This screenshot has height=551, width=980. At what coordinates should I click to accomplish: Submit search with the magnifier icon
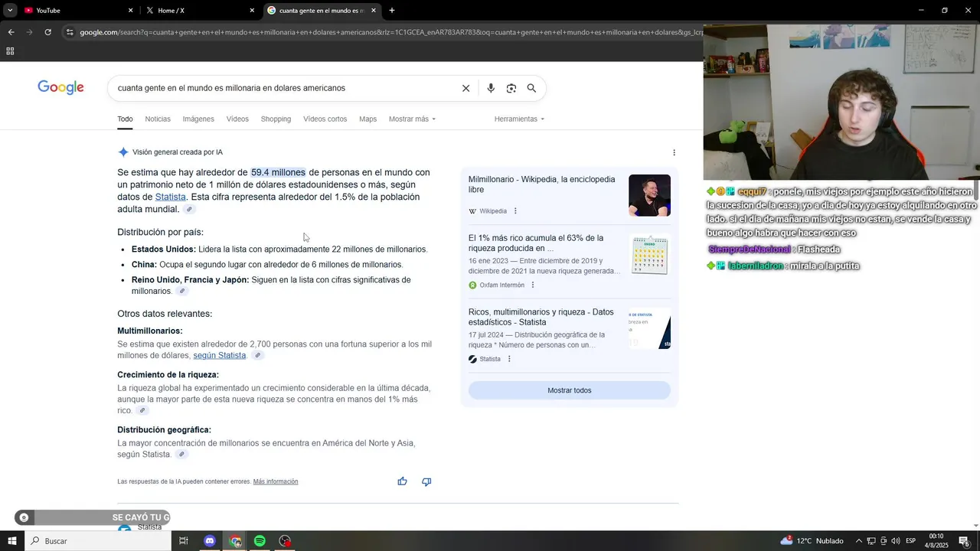(531, 88)
